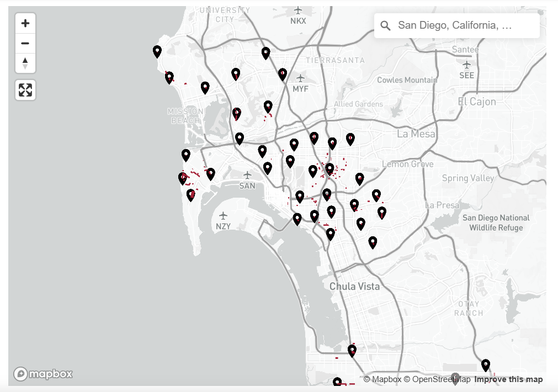
Task: Click the El Cajon map label
Action: point(477,102)
